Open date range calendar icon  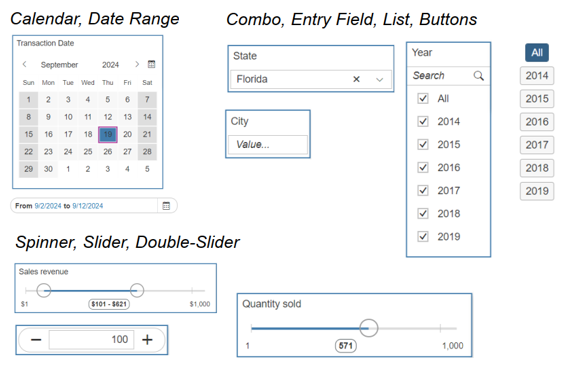[166, 206]
